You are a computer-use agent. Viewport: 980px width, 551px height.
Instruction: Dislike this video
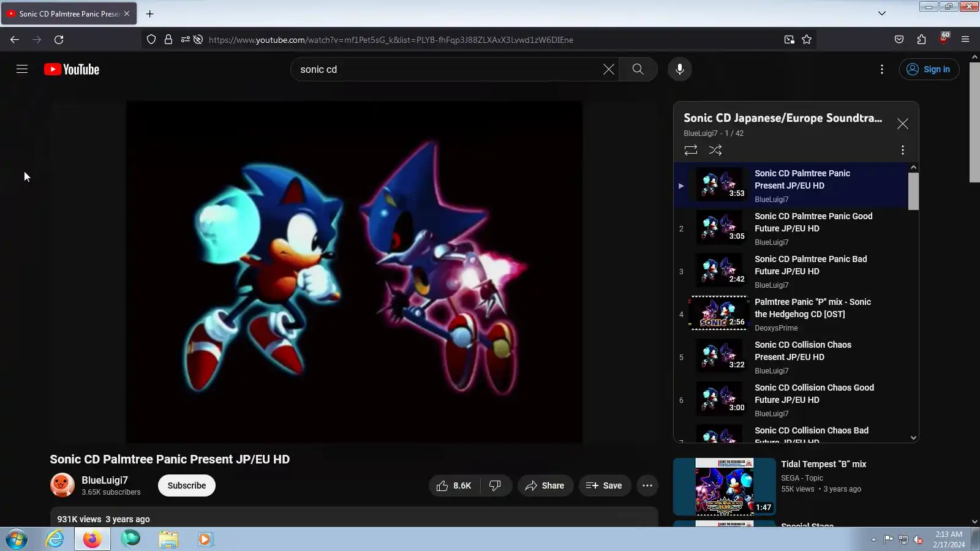pos(496,485)
